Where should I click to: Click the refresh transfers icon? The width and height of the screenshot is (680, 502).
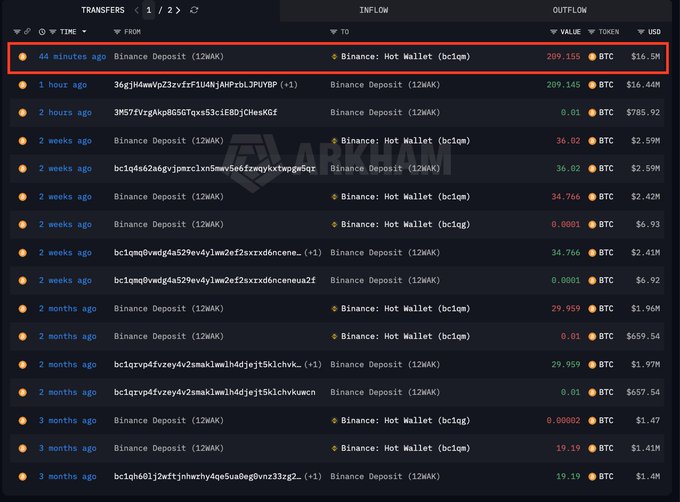(x=194, y=10)
